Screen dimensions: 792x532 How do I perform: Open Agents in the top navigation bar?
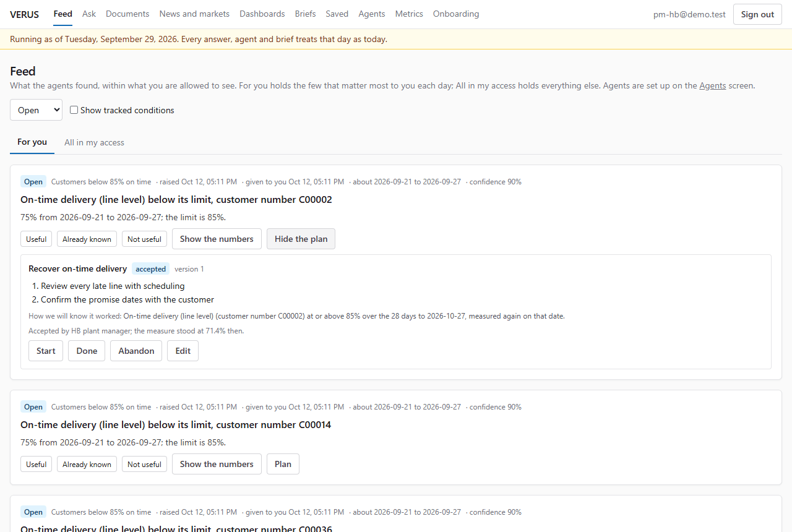click(372, 14)
